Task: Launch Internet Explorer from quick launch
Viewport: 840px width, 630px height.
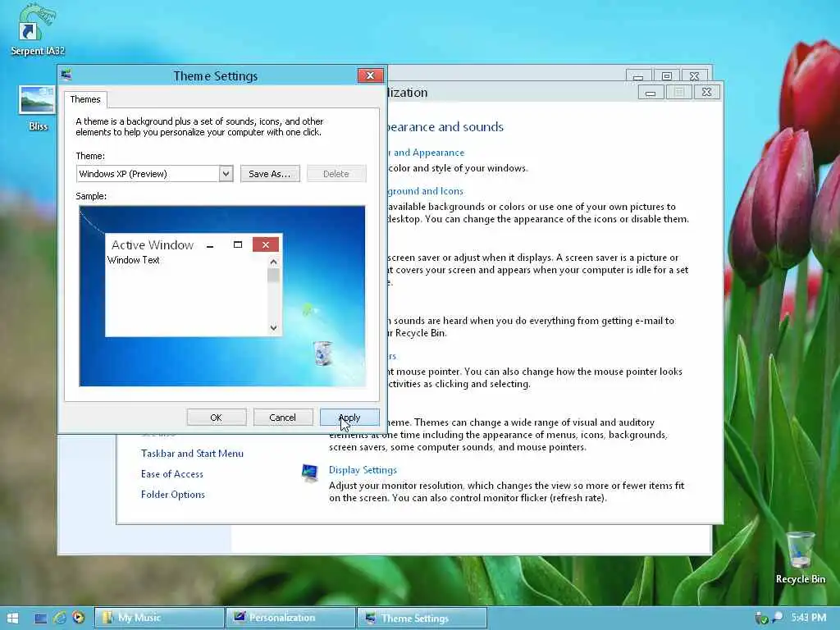Action: 59,618
